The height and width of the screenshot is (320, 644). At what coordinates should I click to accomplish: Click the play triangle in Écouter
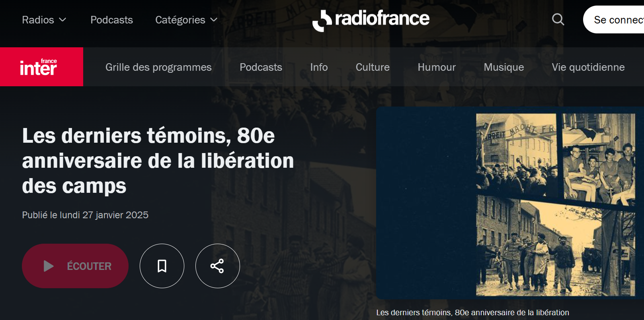pyautogui.click(x=49, y=266)
